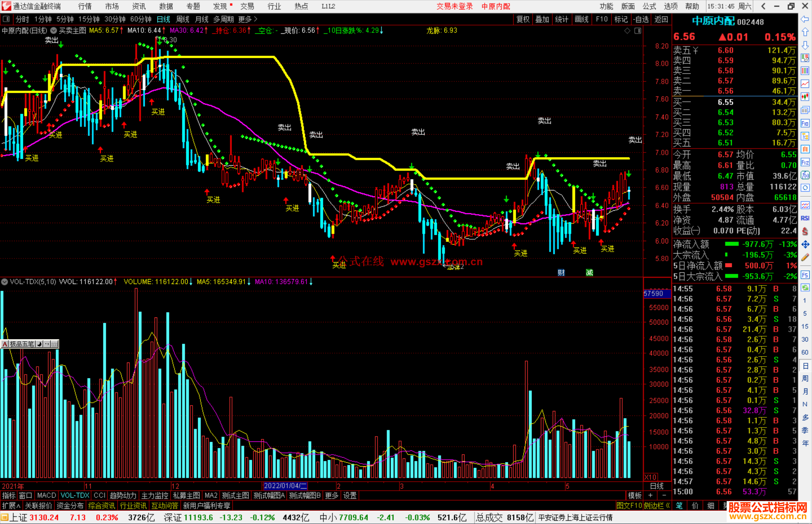Click the F10 company info sidebar icon
The height and width of the screenshot is (524, 812).
pyautogui.click(x=805, y=123)
